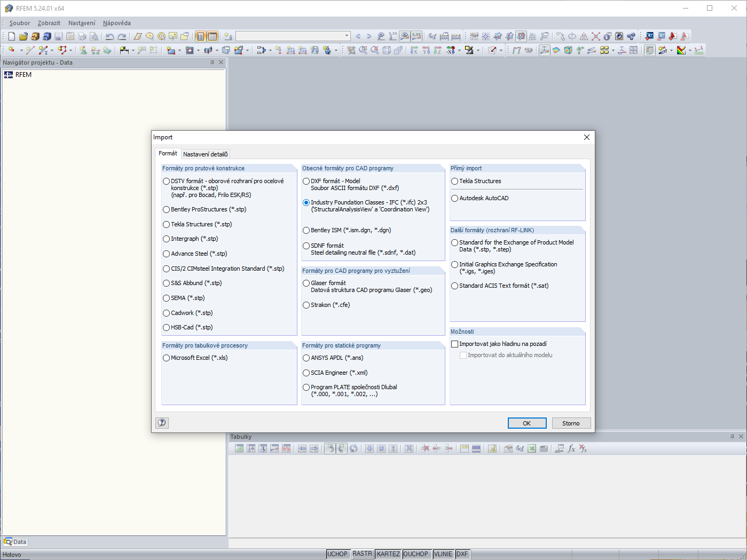Select the Industry Foundation Classes IFC radio button
The height and width of the screenshot is (560, 747).
pyautogui.click(x=305, y=202)
